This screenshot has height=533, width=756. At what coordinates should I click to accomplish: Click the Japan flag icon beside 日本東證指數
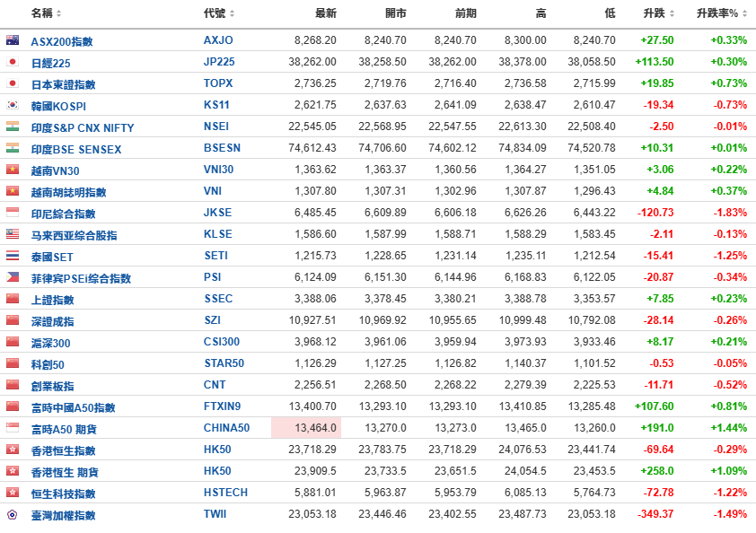[13, 83]
